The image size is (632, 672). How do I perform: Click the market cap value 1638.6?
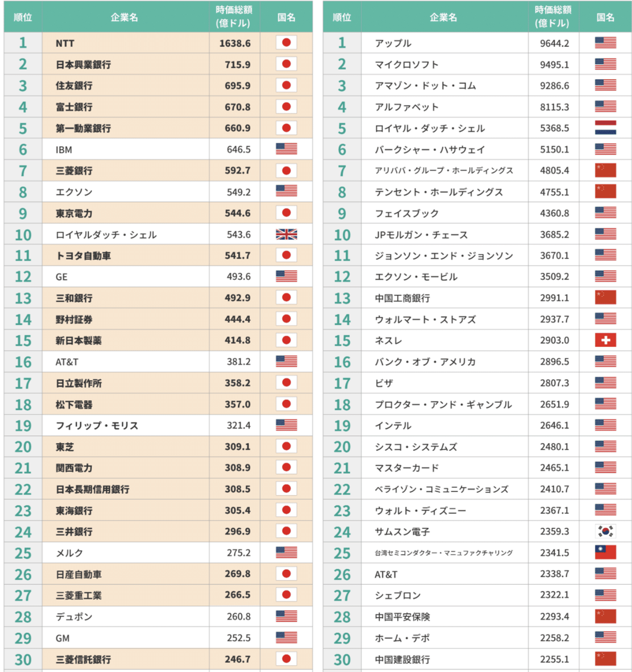point(235,43)
